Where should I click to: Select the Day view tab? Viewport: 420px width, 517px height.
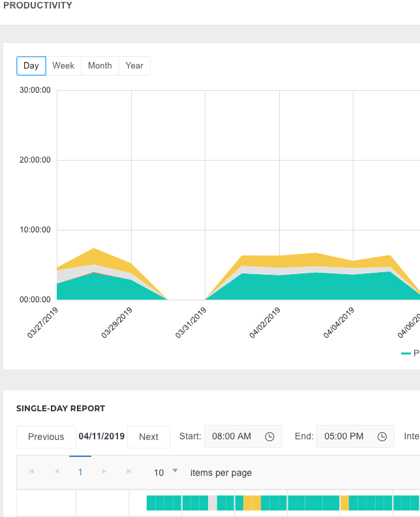(31, 66)
